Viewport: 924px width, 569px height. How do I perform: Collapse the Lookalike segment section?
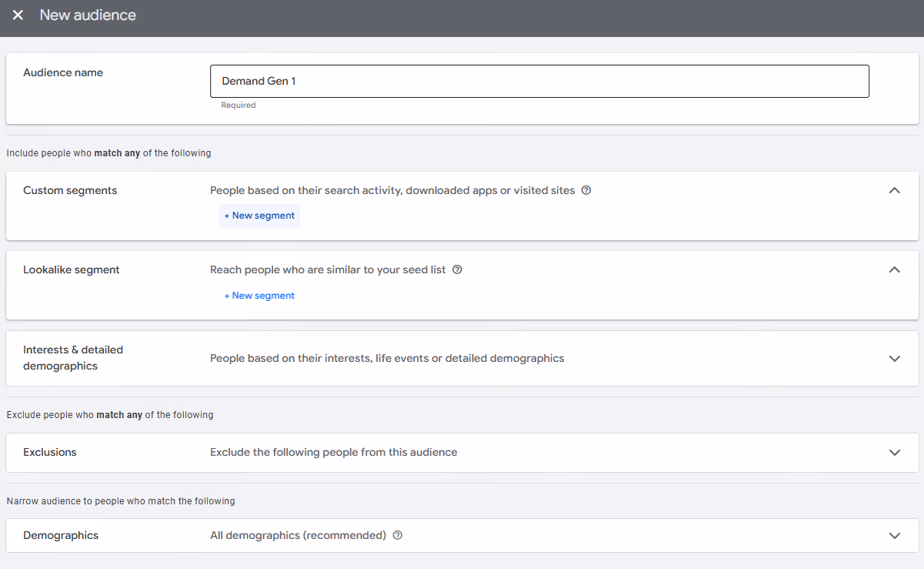[x=894, y=269]
